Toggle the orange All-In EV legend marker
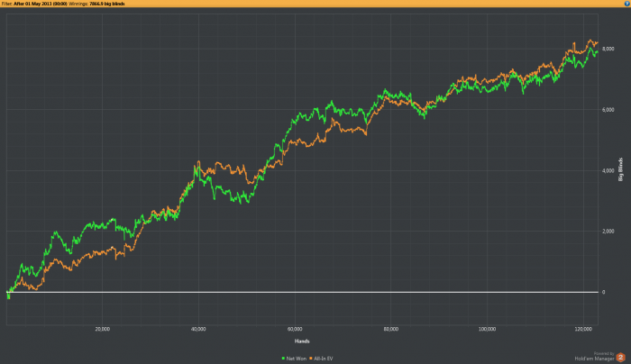631x364 pixels. [x=311, y=359]
